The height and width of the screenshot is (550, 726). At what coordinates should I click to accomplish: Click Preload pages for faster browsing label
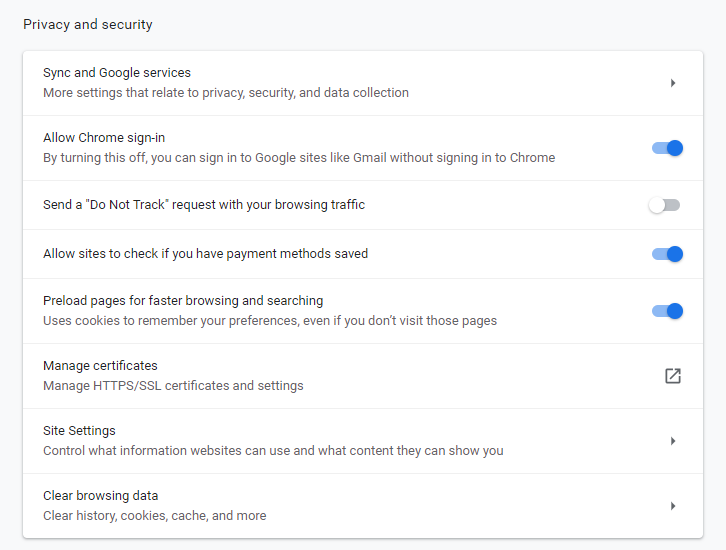(183, 301)
